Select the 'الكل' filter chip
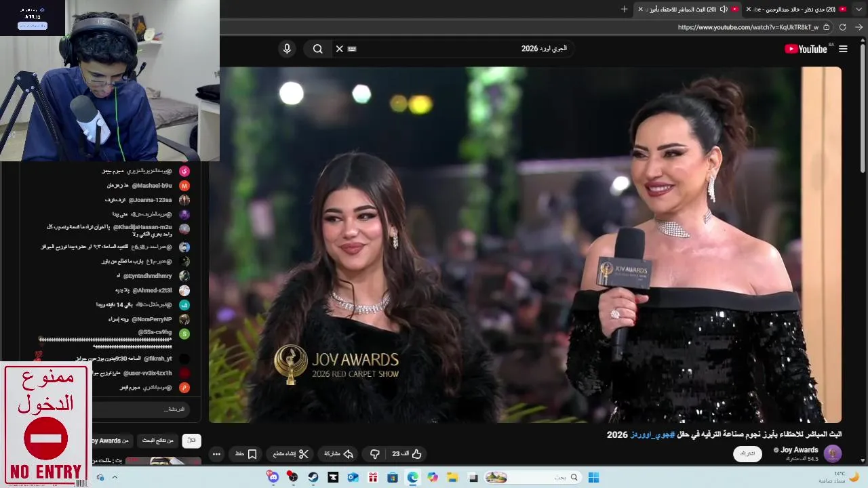Screen dimensions: 868x488 click(192, 441)
